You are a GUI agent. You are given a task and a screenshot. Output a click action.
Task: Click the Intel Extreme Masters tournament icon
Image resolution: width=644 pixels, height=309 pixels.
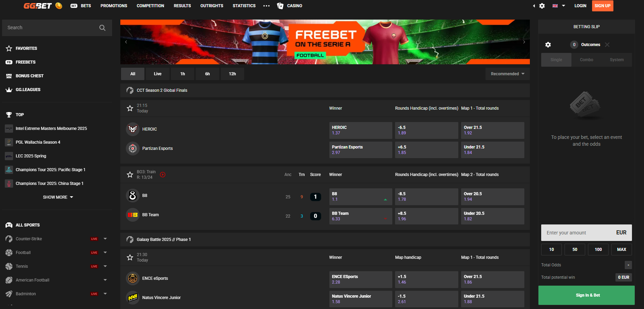9,129
